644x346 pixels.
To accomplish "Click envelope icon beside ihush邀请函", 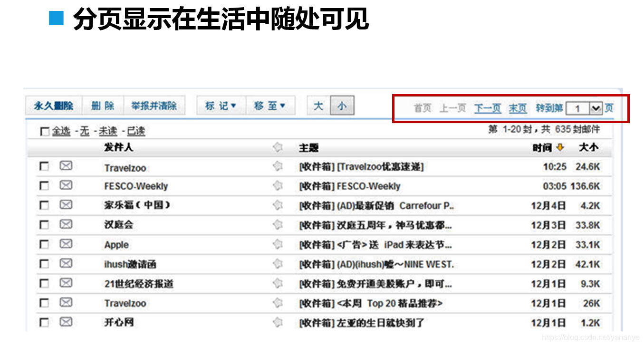I will (66, 263).
